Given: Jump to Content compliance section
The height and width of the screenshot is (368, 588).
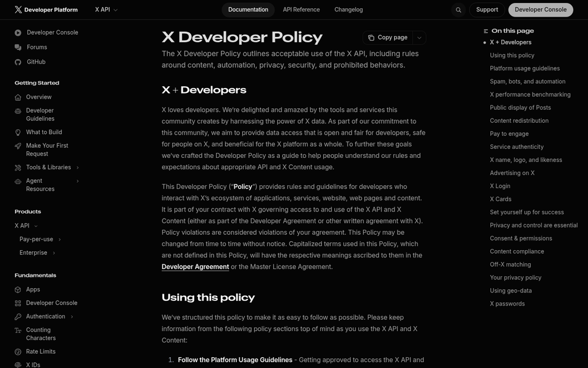Looking at the screenshot, I should click(x=517, y=252).
